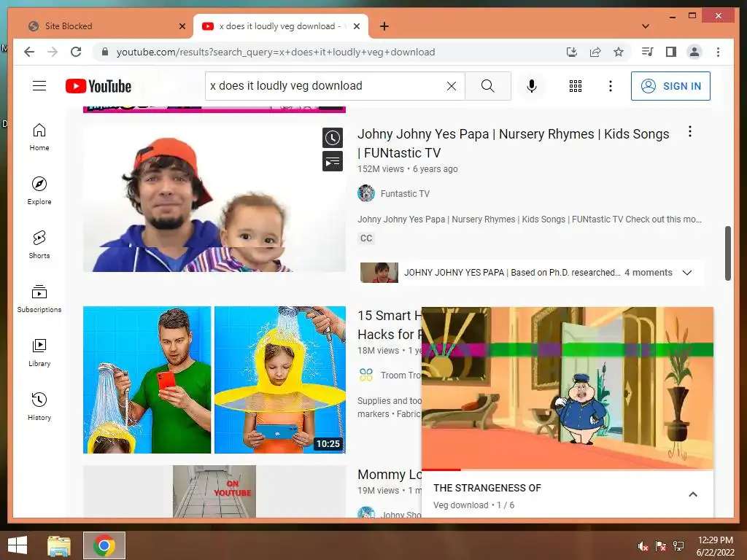Open Chrome tab search dropdown arrow

click(x=646, y=26)
